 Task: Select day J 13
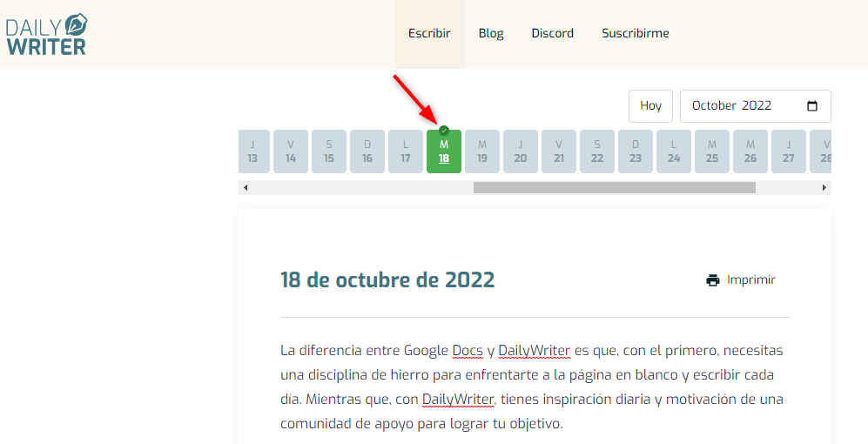point(254,151)
